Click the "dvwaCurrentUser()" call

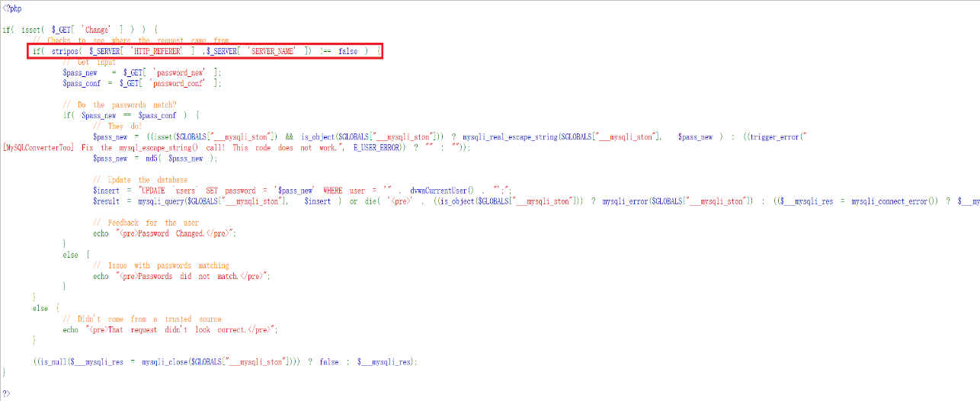pyautogui.click(x=442, y=190)
